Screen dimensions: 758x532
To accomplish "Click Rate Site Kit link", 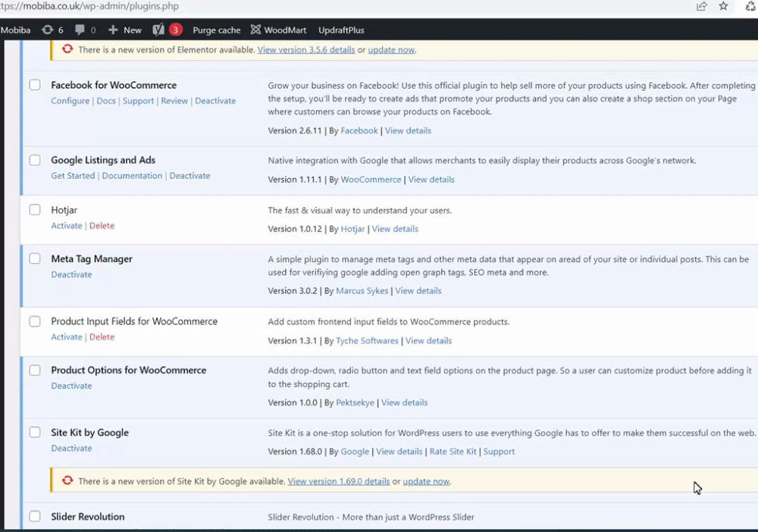I will 453,452.
